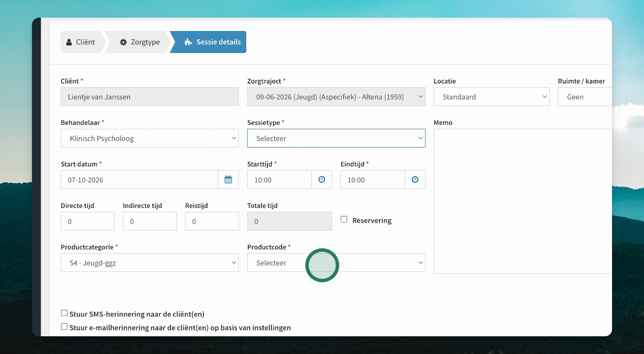The width and height of the screenshot is (644, 354).
Task: Tick the Reservering checkbox
Action: [x=344, y=219]
